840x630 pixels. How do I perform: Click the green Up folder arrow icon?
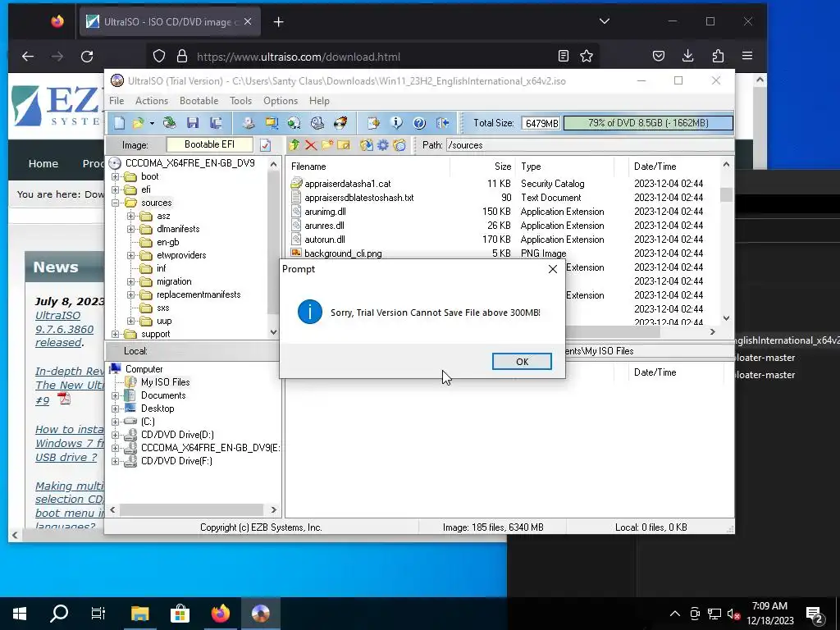[294, 145]
